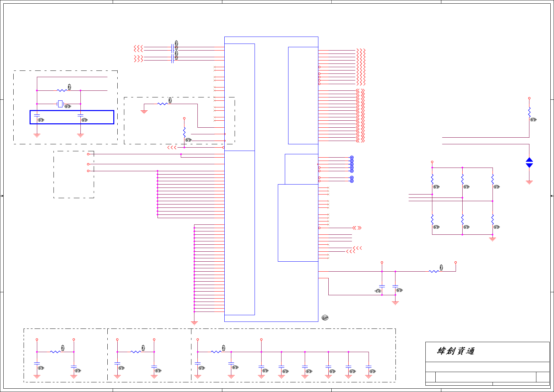Click off-page connector left of the IC pin circle
The height and width of the screenshot is (392, 554).
click(x=172, y=147)
